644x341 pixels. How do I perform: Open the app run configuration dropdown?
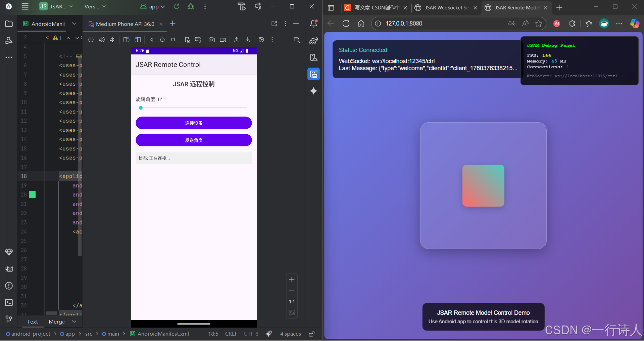click(153, 6)
